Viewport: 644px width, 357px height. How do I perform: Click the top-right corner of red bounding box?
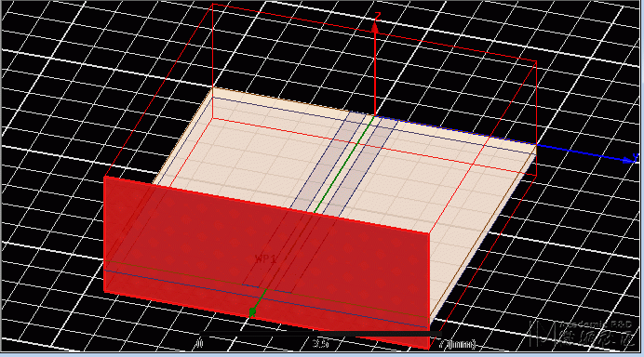coord(536,61)
